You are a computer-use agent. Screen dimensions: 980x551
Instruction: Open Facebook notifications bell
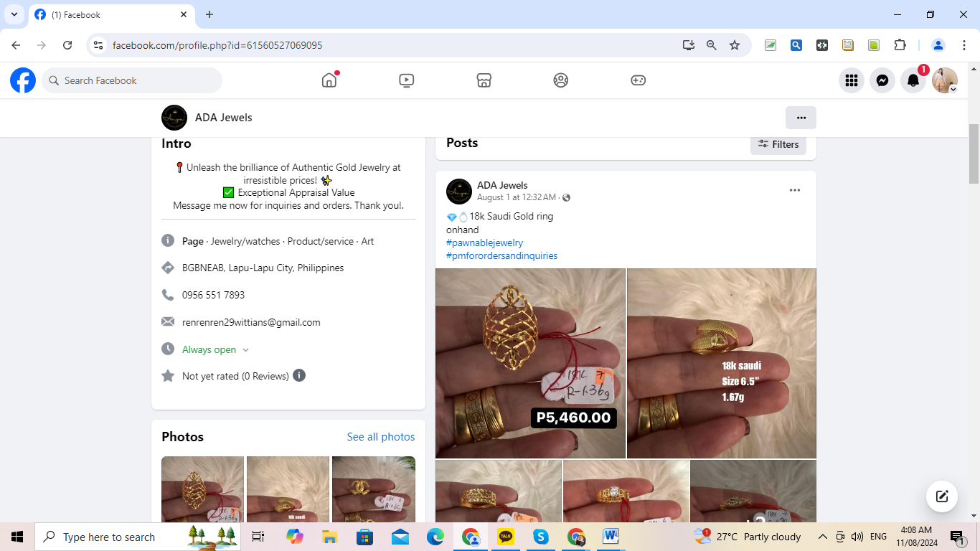click(x=913, y=80)
